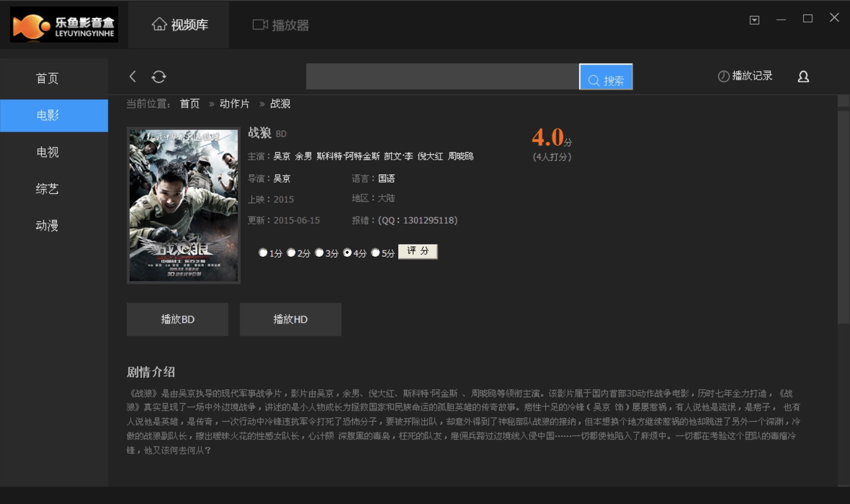Screen dimensions: 850x504
Task: Open the user account profile icon
Action: [803, 77]
